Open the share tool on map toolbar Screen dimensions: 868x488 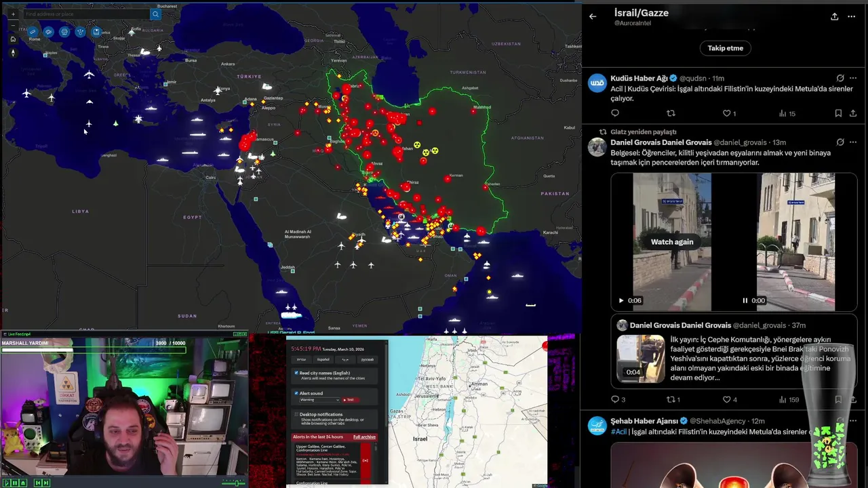pyautogui.click(x=80, y=32)
